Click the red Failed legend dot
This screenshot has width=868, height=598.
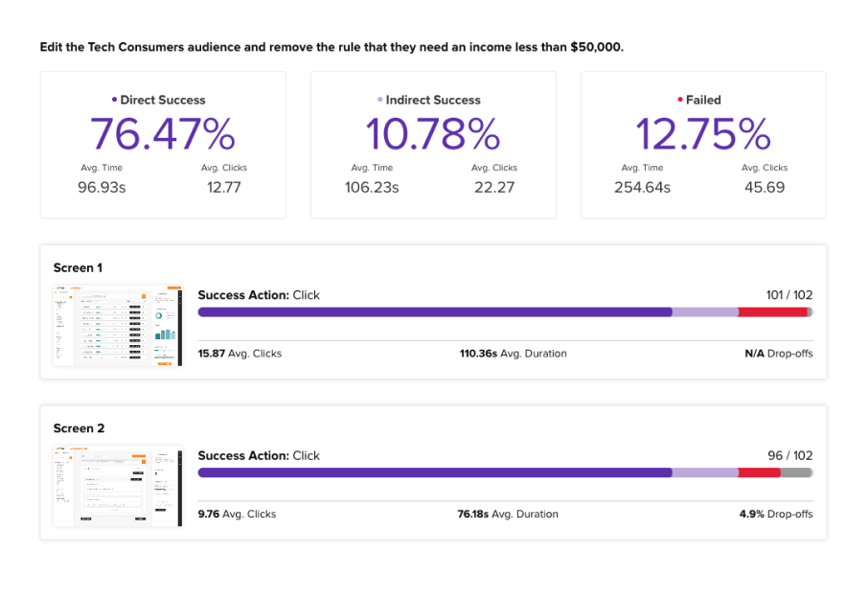click(680, 100)
